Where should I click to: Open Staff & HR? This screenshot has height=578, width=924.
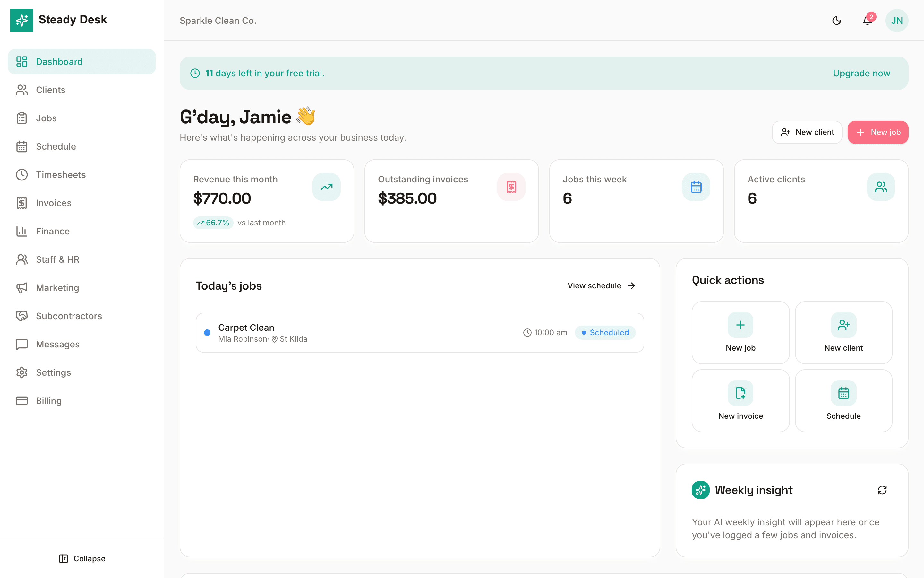(x=82, y=259)
